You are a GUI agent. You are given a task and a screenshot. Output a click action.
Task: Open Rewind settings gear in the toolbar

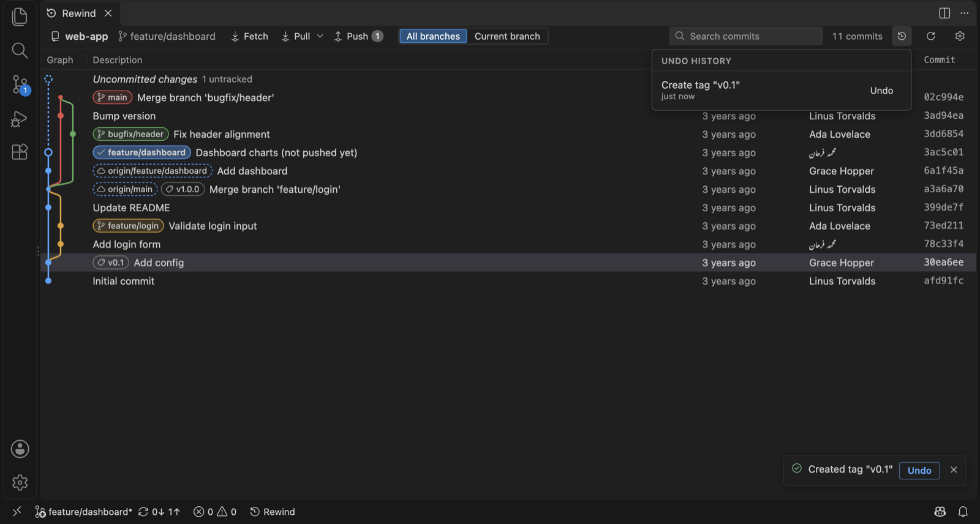tap(960, 36)
